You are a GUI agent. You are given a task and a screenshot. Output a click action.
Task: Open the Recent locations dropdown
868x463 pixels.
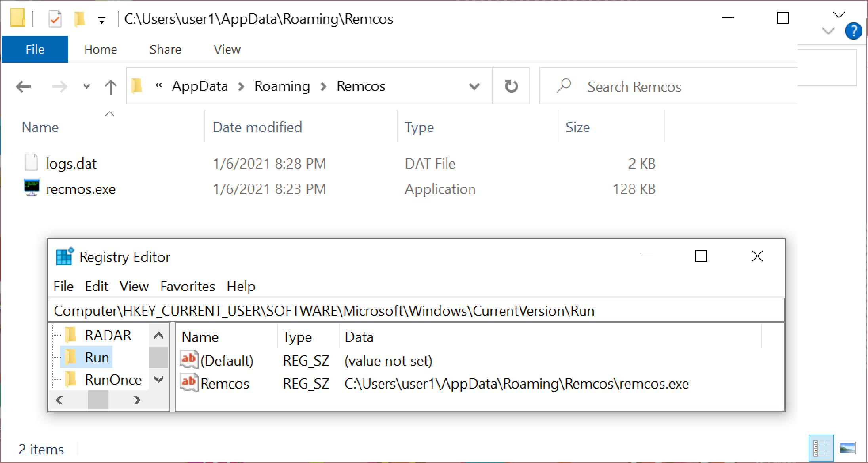[x=87, y=86]
